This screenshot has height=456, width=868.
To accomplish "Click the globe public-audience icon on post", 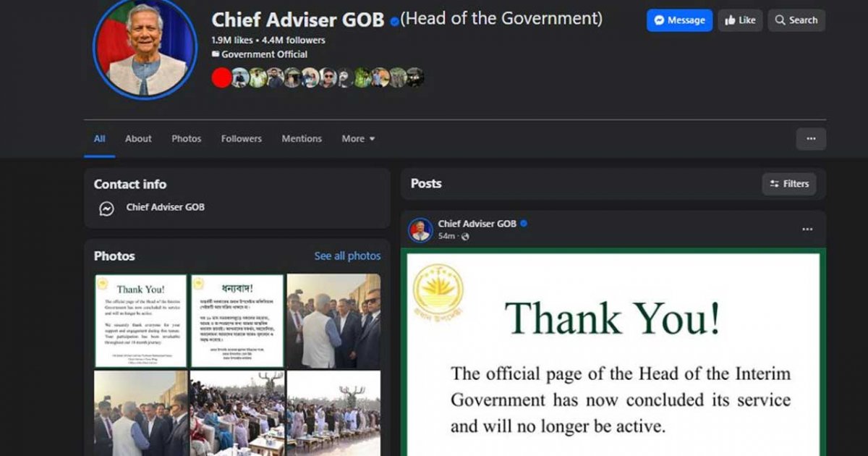I will (465, 237).
